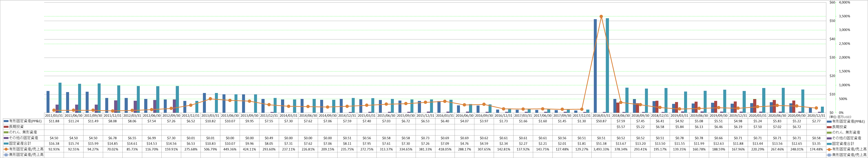Click the $13.67 total fixed assets cell
This screenshot has width=868, height=158.
621,144
